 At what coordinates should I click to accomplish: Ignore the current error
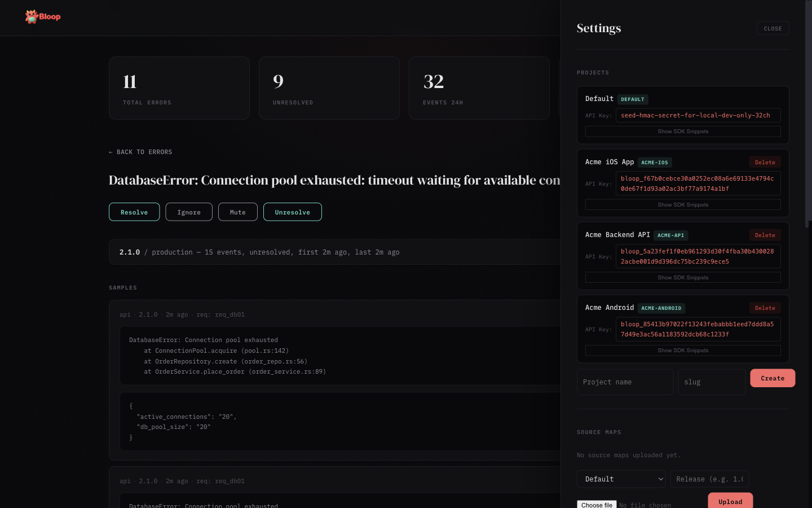(189, 212)
